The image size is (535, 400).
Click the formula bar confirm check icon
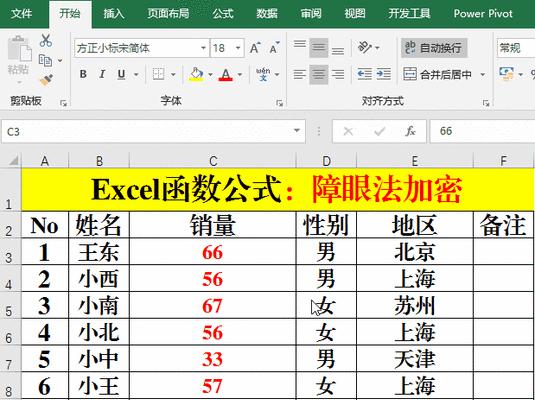click(x=379, y=131)
